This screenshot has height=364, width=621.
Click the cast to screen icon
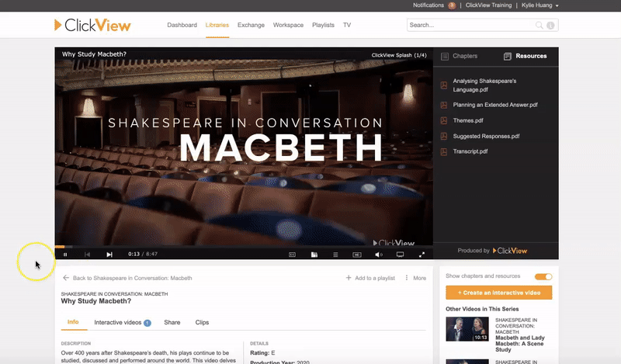400,255
